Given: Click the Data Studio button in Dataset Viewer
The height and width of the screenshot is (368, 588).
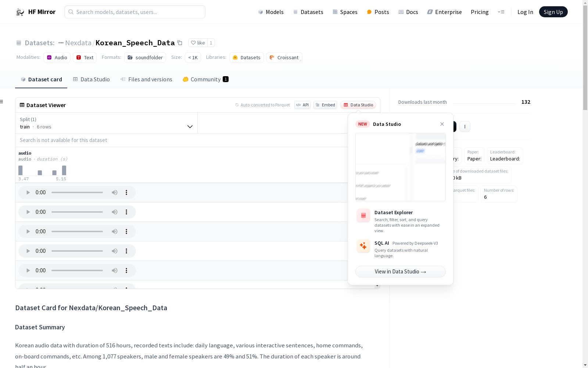Looking at the screenshot, I should click(x=358, y=105).
